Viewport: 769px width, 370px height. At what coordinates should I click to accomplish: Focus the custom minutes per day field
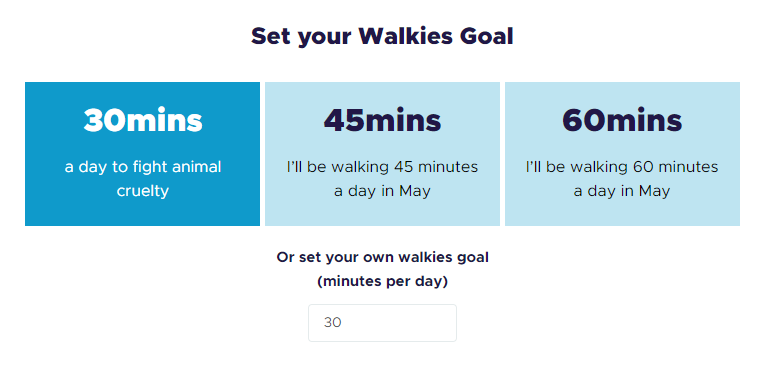coord(382,323)
